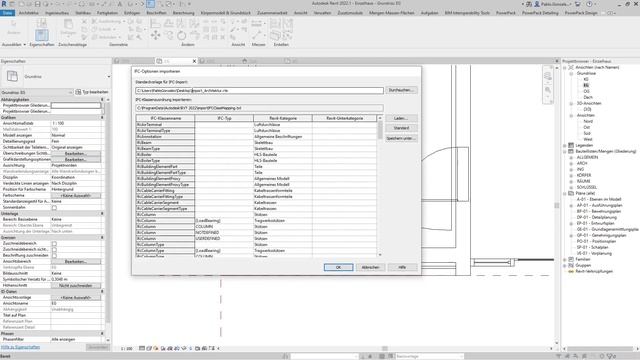Click the navigation wheel icon in view
640x360 pixels.
coord(547,76)
